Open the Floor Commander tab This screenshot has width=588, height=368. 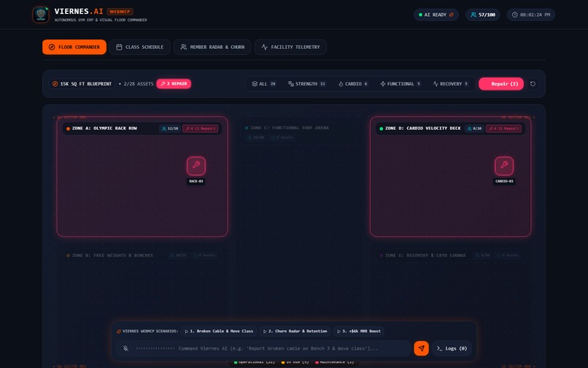click(x=74, y=47)
